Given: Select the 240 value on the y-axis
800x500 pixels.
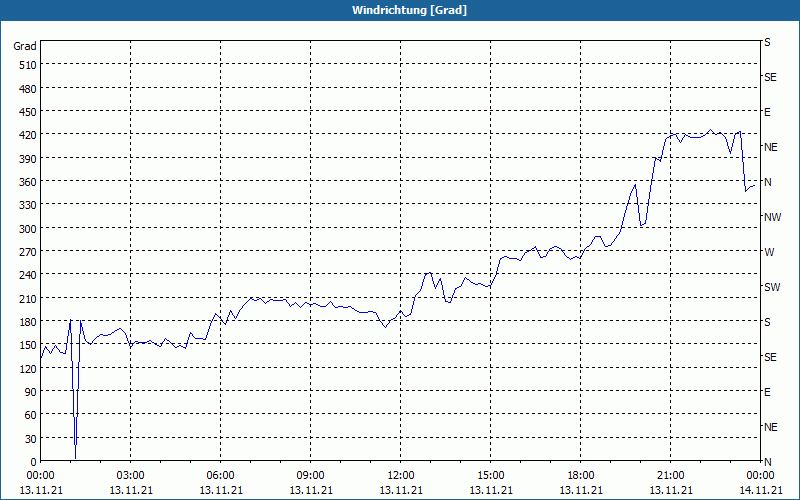Looking at the screenshot, I should 28,275.
